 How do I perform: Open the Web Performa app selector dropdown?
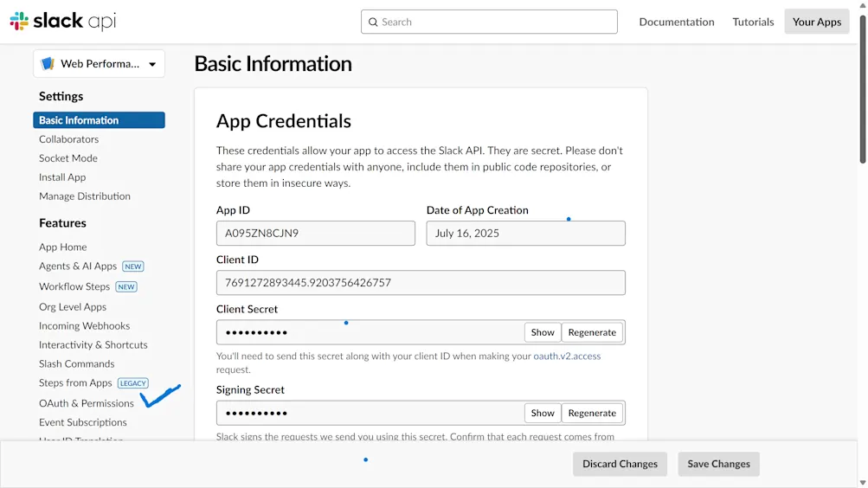(x=100, y=64)
